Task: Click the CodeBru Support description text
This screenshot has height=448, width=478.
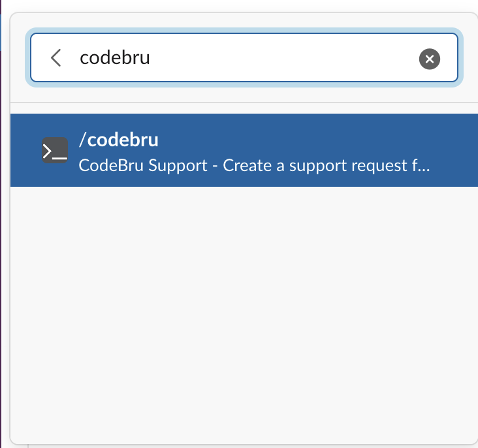Action: tap(253, 165)
